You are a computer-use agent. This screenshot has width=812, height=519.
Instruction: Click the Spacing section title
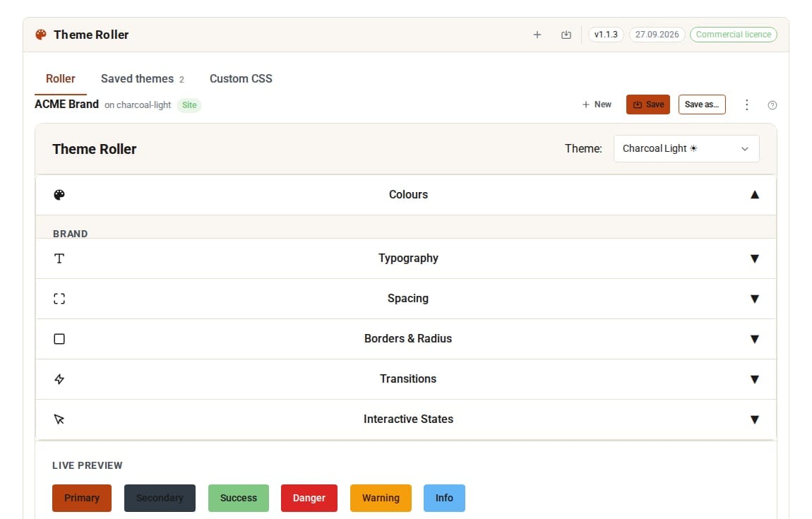pos(408,299)
